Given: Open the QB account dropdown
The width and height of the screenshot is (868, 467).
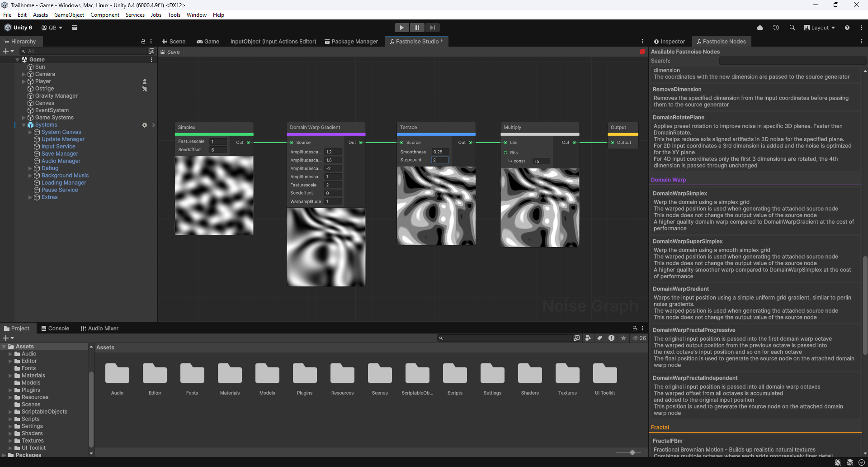Looking at the screenshot, I should [x=52, y=28].
